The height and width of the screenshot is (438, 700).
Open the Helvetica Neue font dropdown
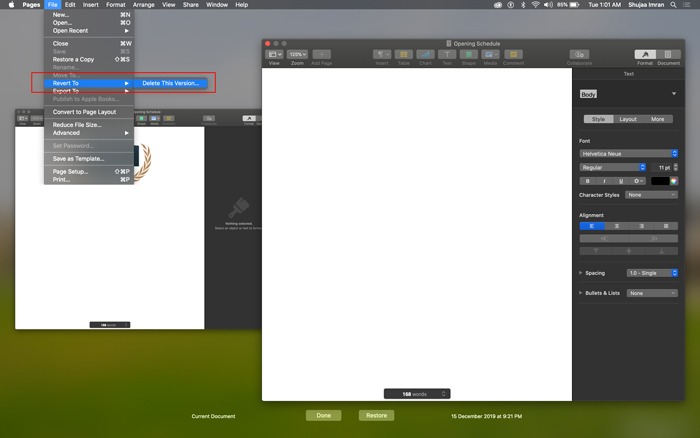[629, 153]
